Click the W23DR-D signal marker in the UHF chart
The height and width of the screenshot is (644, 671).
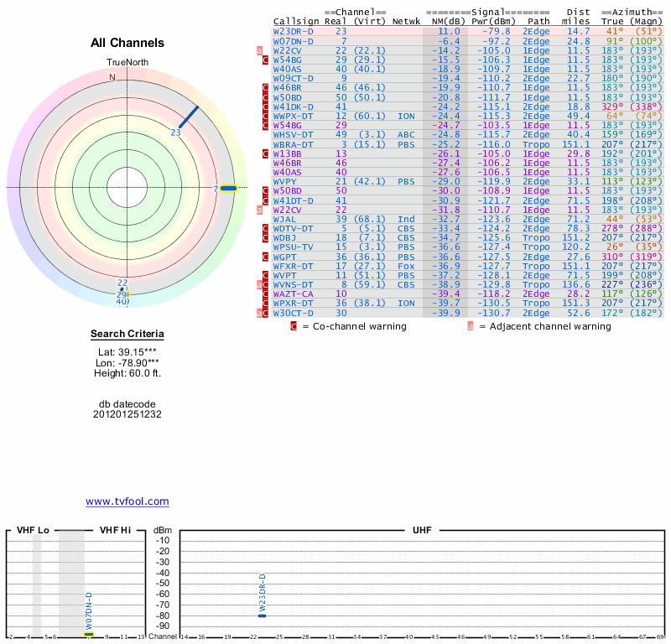[262, 615]
